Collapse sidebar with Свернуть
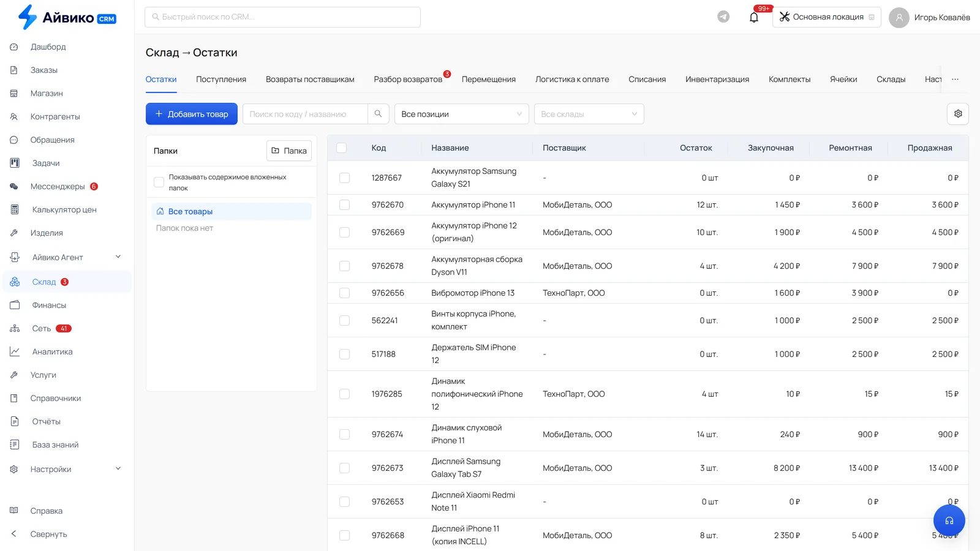The image size is (980, 551). [48, 534]
